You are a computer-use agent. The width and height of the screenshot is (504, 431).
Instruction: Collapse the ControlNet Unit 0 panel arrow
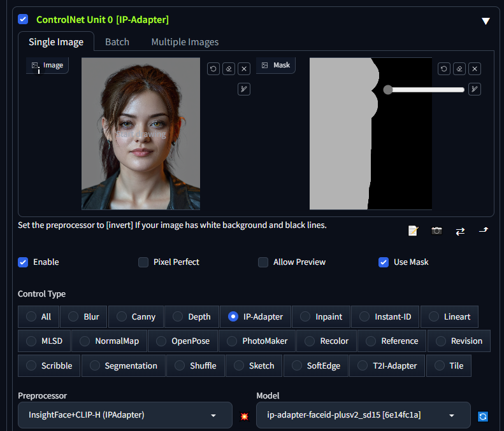[486, 20]
